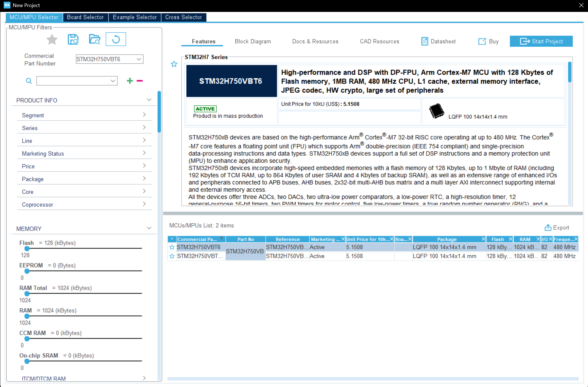
Task: Click the reset filters circular arrow icon
Action: [x=116, y=39]
